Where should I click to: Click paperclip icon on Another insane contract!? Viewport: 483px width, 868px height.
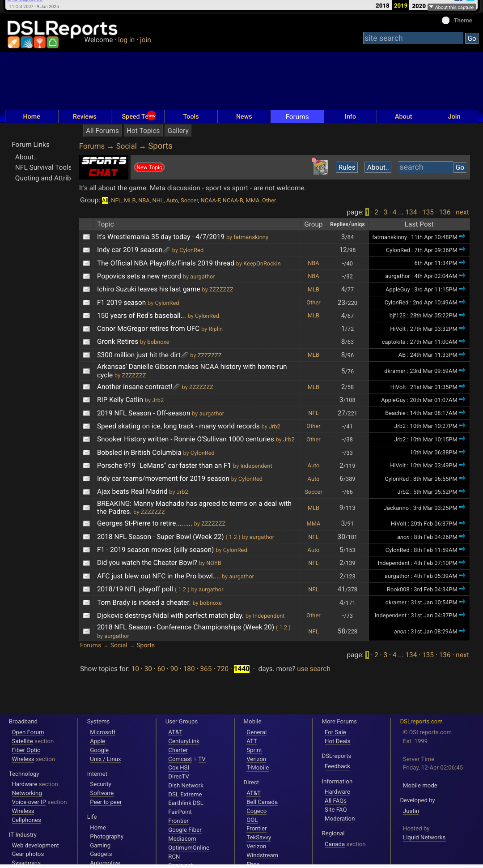(x=177, y=387)
